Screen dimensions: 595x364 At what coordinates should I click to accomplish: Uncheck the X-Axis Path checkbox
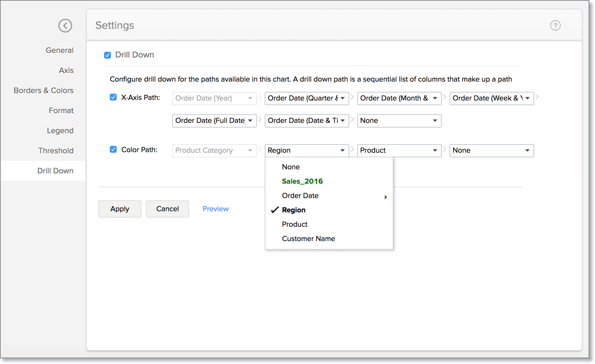113,98
